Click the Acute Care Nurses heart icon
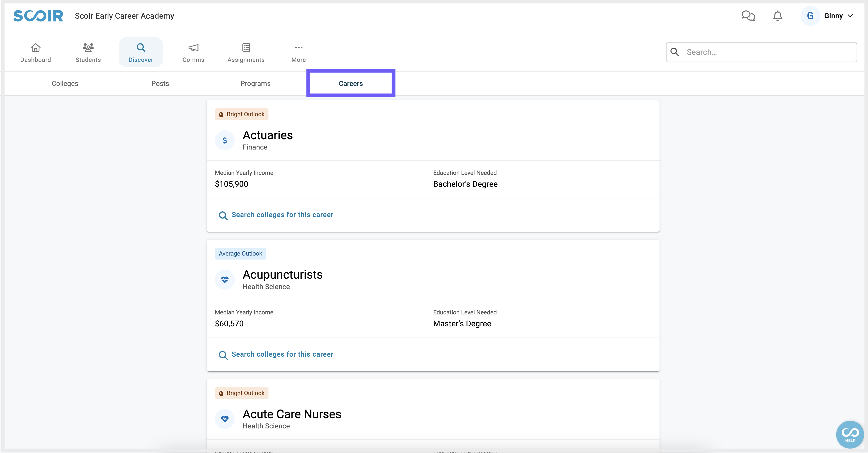This screenshot has height=453, width=868. tap(225, 419)
